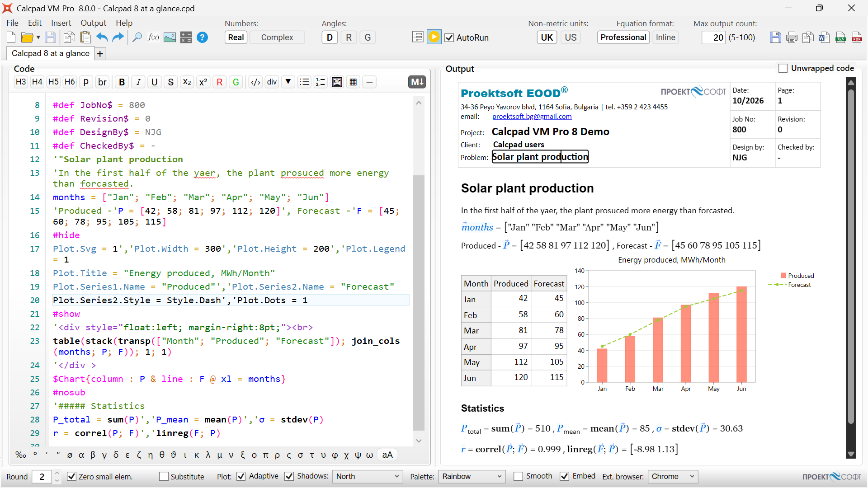Increase the Round value stepper

(57, 473)
